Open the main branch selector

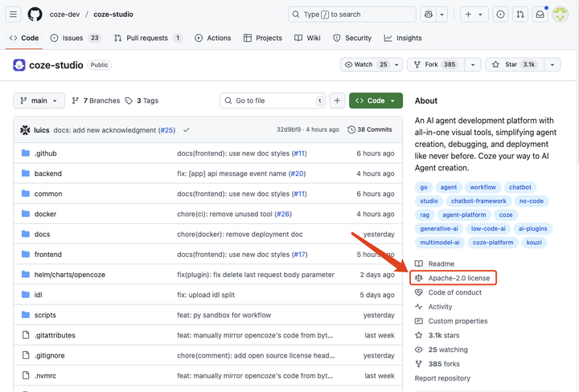[39, 100]
